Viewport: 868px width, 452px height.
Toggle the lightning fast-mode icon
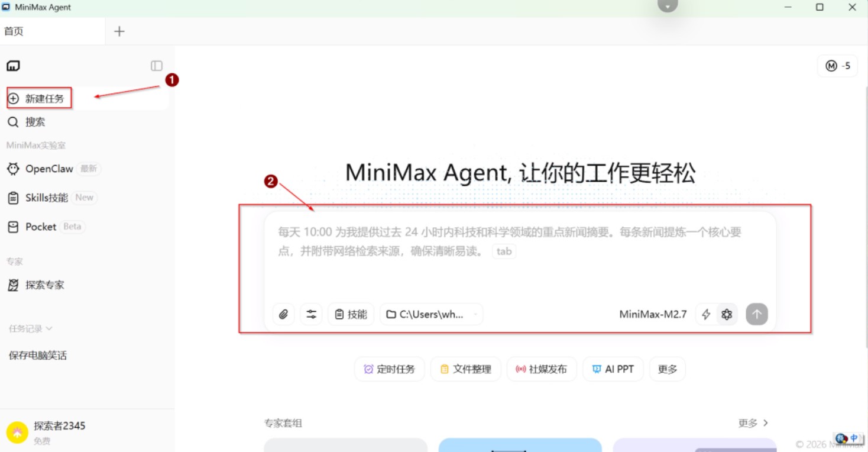pyautogui.click(x=706, y=315)
